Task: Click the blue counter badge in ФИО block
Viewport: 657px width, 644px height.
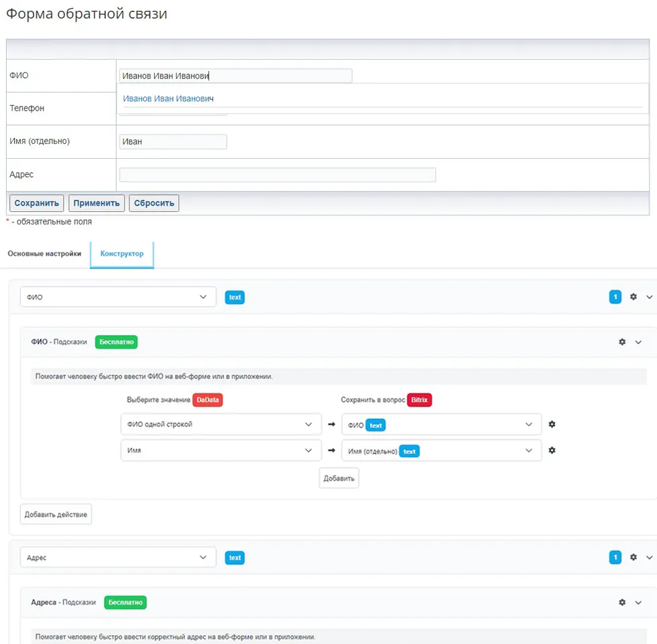Action: pos(615,297)
